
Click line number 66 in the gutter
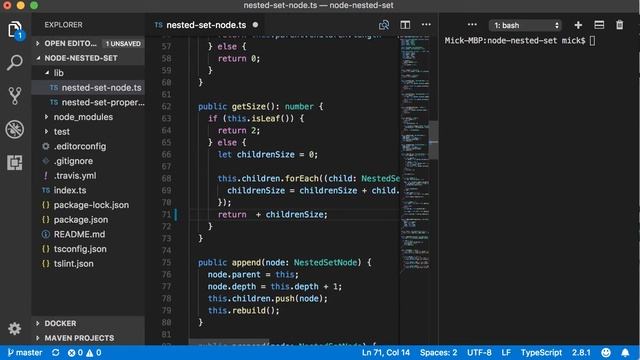[166, 154]
